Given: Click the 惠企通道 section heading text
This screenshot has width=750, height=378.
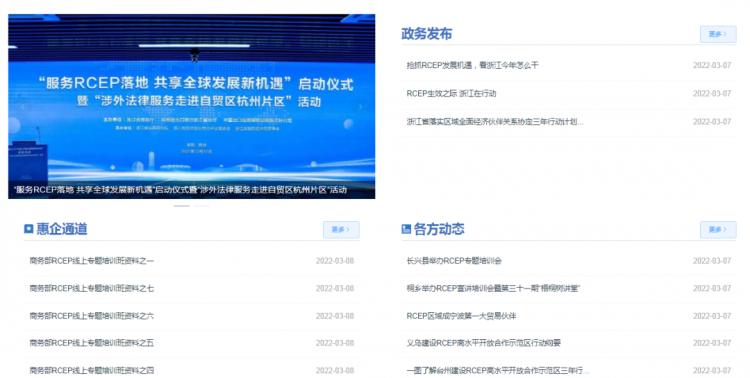Looking at the screenshot, I should (62, 229).
